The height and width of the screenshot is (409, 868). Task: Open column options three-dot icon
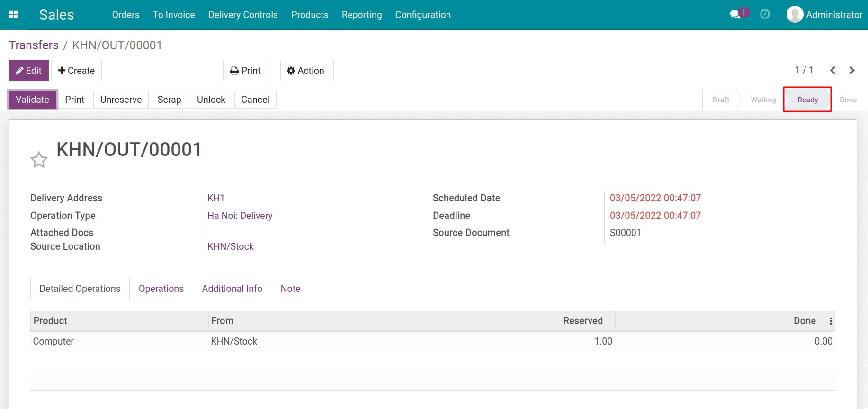coord(831,321)
